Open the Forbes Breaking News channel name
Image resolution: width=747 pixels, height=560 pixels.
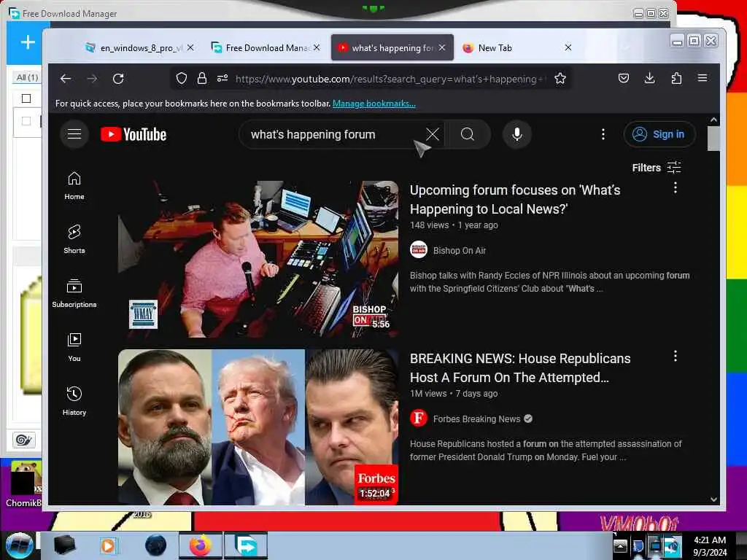pos(476,419)
